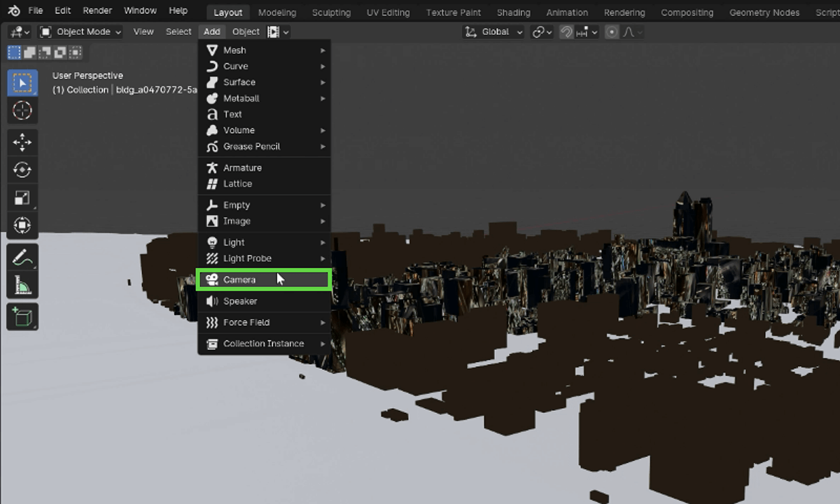Click the Force Field icon in Add menu
840x504 pixels.
pyautogui.click(x=212, y=323)
